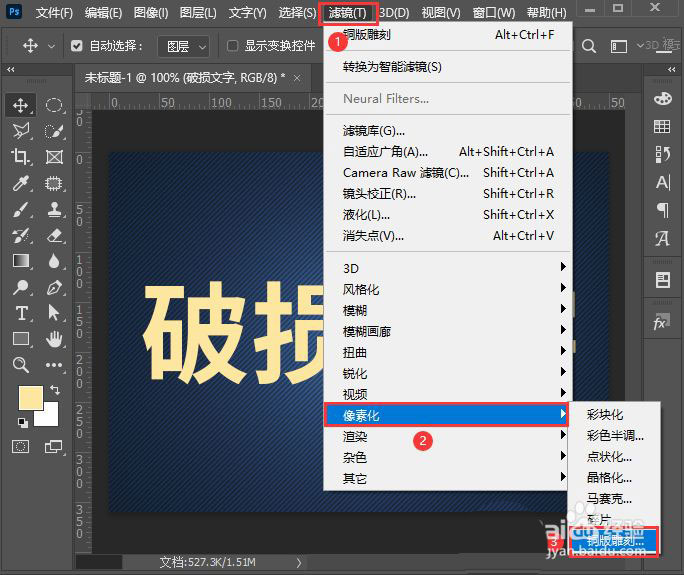Select the Horizontal Type tool
This screenshot has height=575, width=684.
click(x=21, y=313)
